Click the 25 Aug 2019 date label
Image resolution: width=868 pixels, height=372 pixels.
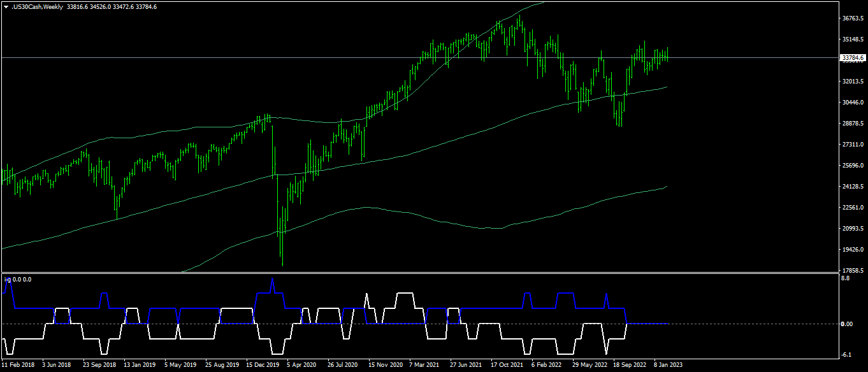point(221,366)
